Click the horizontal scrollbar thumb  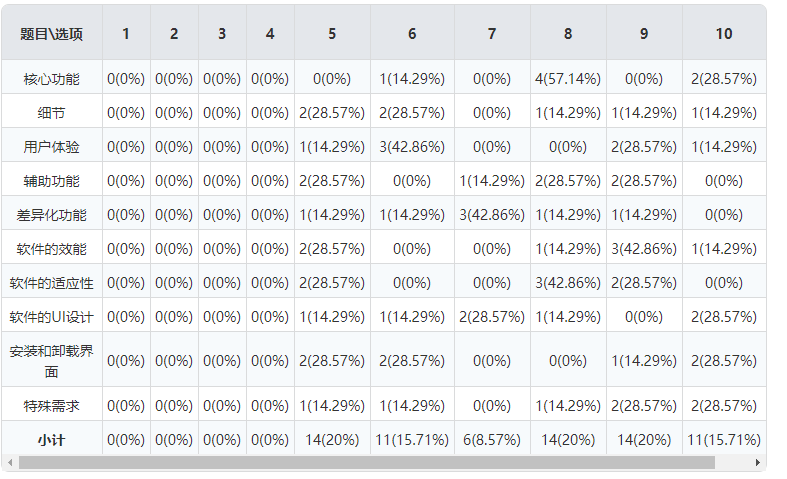pyautogui.click(x=366, y=463)
